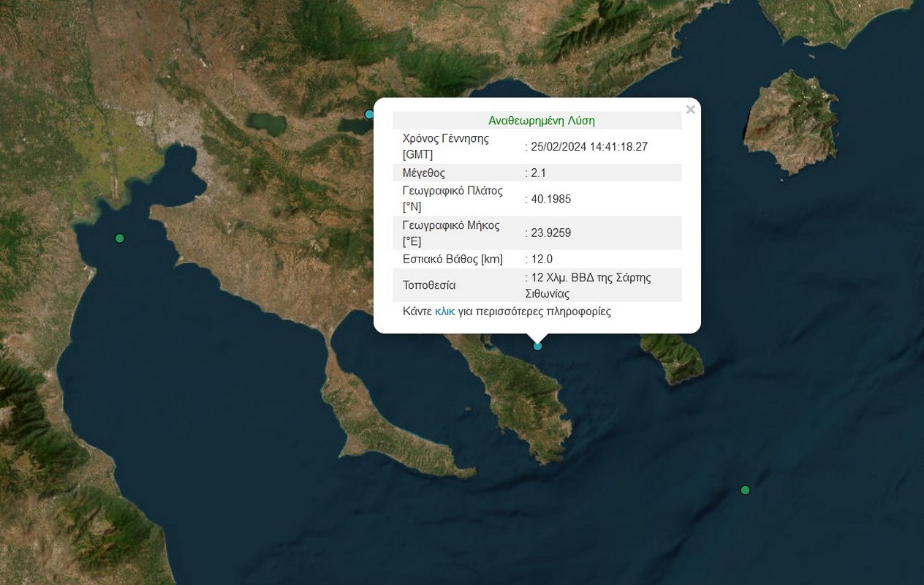This screenshot has width=924, height=585.
Task: Select the focal depth value 12.0
Action: pyautogui.click(x=542, y=260)
